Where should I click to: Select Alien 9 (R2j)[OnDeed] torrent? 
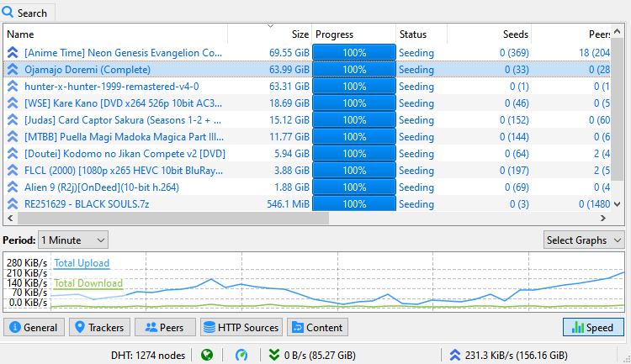point(102,187)
